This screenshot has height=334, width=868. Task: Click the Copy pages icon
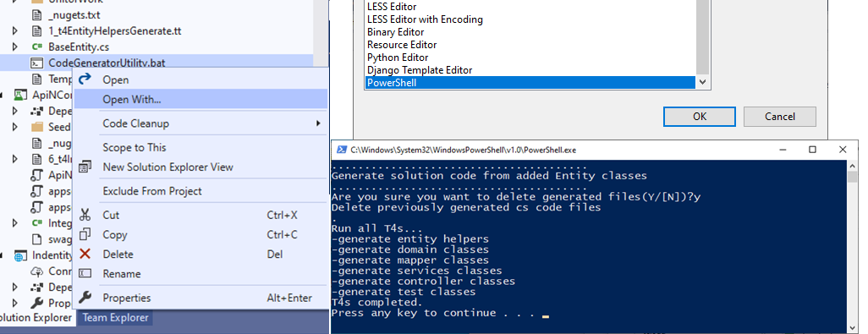[85, 234]
